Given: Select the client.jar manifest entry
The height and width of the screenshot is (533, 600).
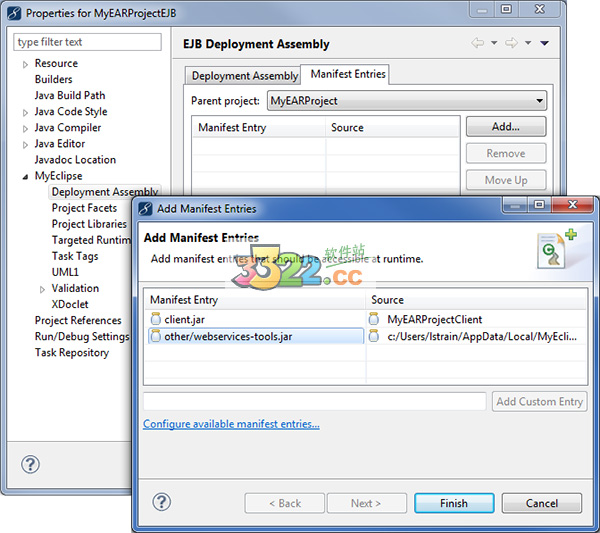Looking at the screenshot, I should click(255, 319).
